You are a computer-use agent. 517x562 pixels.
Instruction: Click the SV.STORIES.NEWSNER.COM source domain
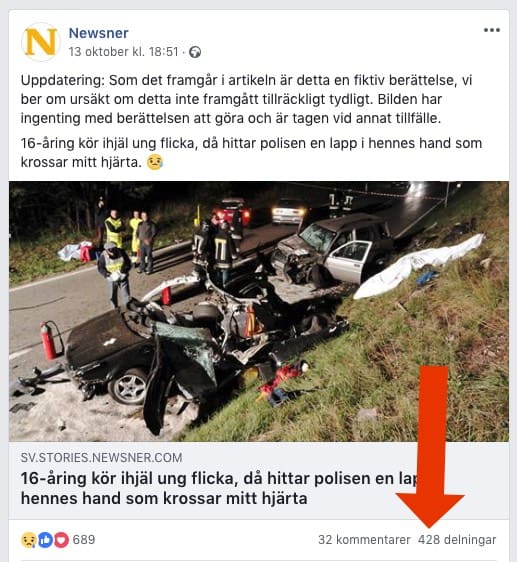click(101, 458)
